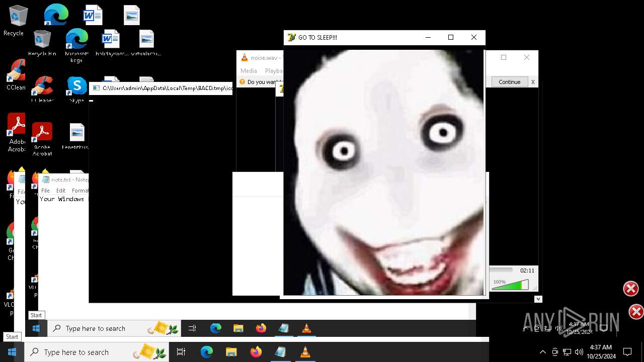Viewport: 644px width, 362px height.
Task: Minimize the GO TO SLEEP window
Action: click(x=428, y=37)
